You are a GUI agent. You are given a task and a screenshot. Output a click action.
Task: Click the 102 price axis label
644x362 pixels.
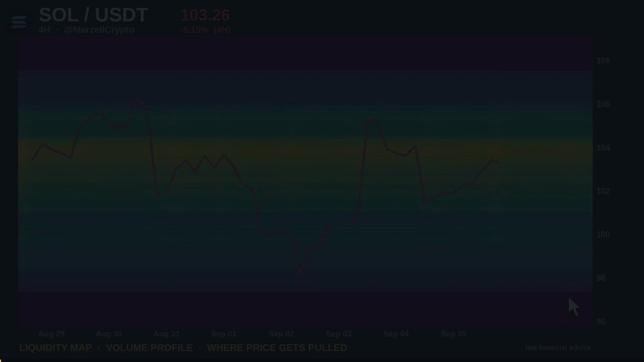tap(603, 191)
